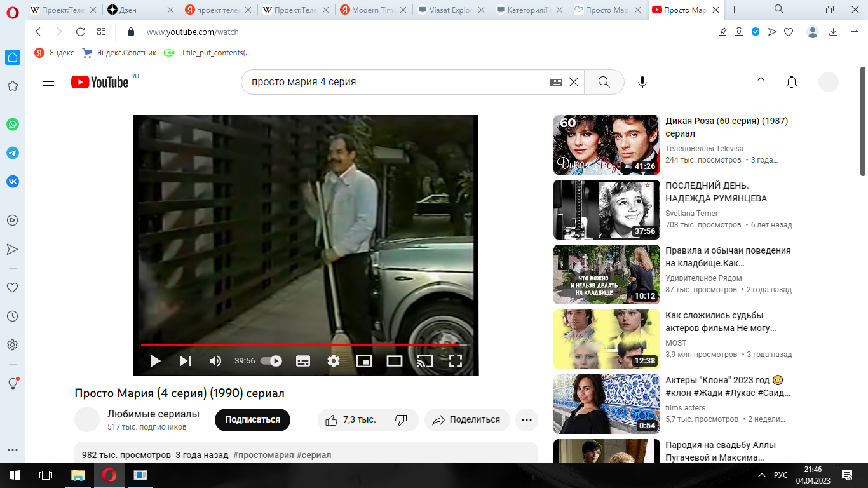Open YouTube notifications bell
This screenshot has width=868, height=488.
[x=792, y=82]
